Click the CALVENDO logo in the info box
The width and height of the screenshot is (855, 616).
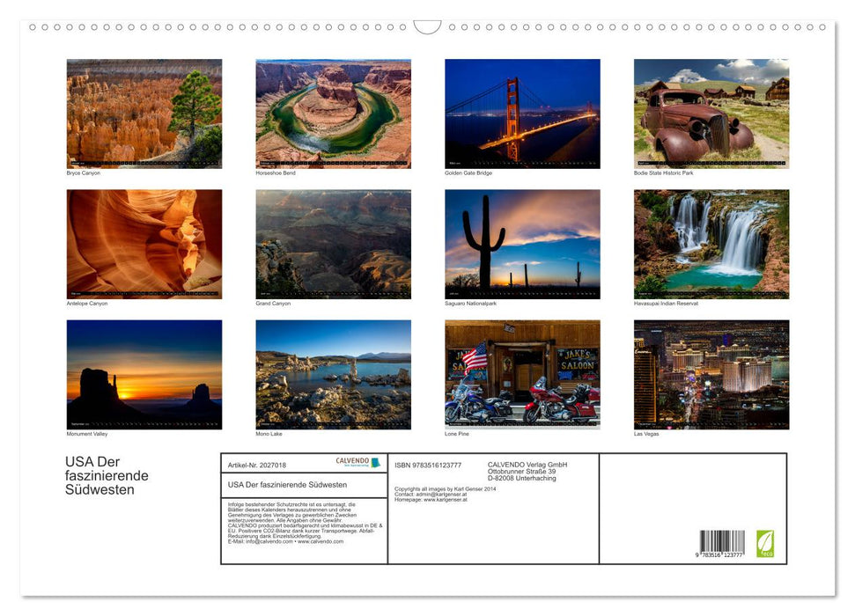coord(357,462)
